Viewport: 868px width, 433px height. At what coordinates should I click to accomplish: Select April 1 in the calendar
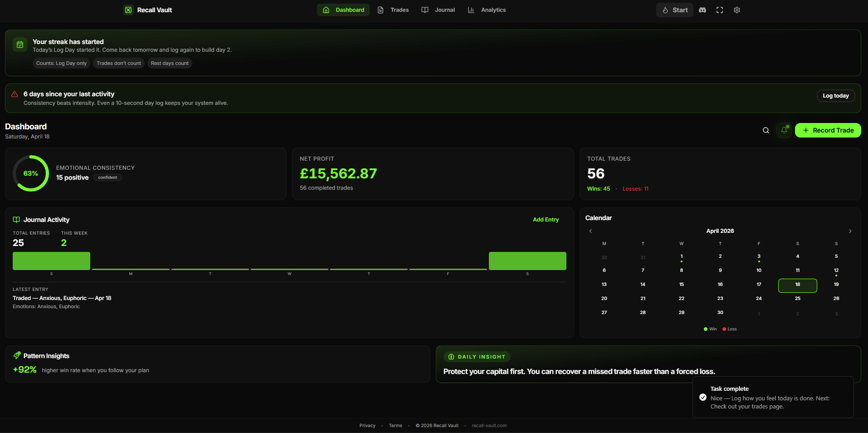coord(682,257)
